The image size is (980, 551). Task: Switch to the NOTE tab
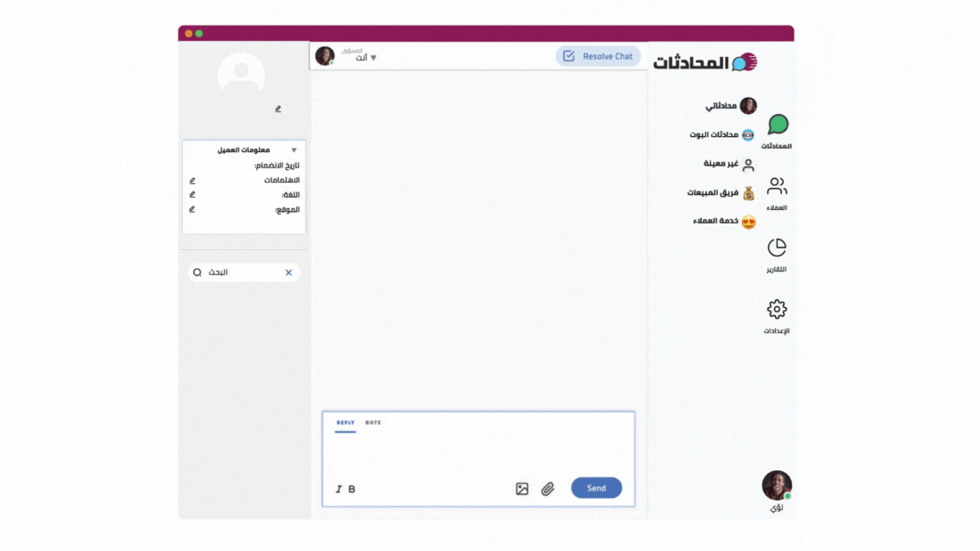point(373,423)
